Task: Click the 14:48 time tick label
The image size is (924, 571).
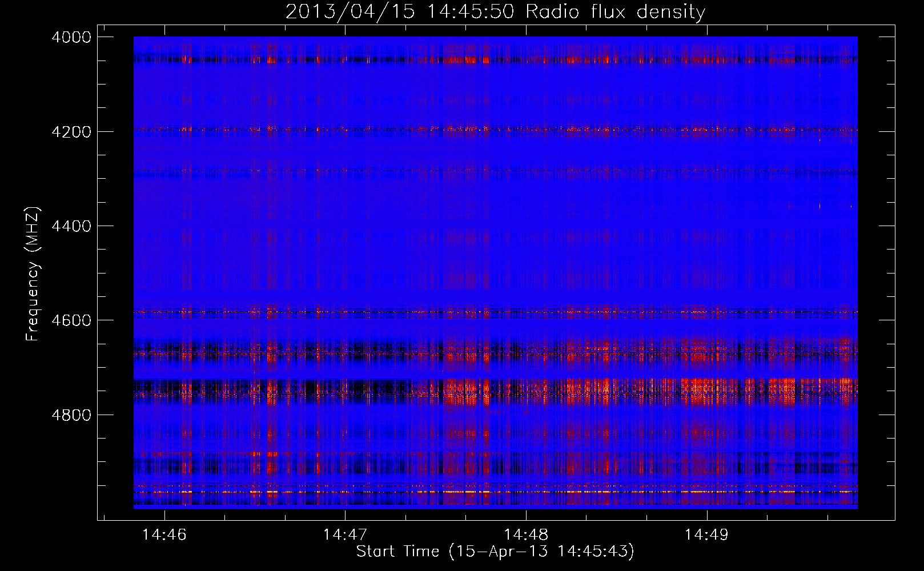Action: (526, 534)
